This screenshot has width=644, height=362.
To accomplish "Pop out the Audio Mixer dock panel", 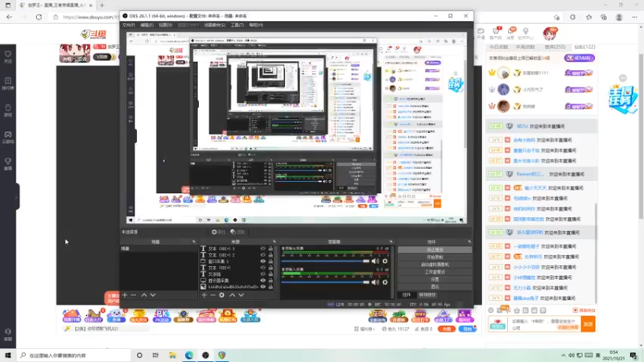I will (390, 242).
